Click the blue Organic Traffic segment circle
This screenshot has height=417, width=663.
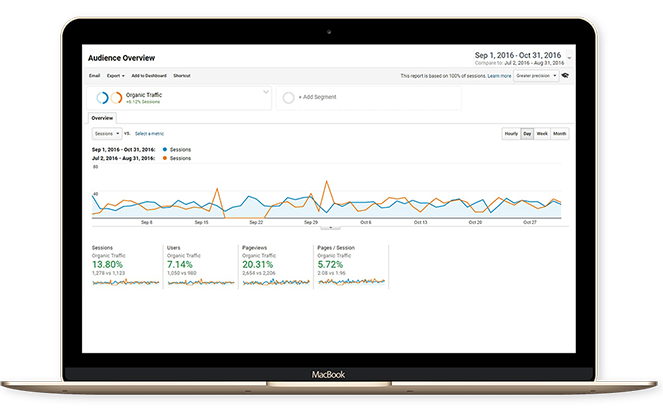pyautogui.click(x=102, y=98)
